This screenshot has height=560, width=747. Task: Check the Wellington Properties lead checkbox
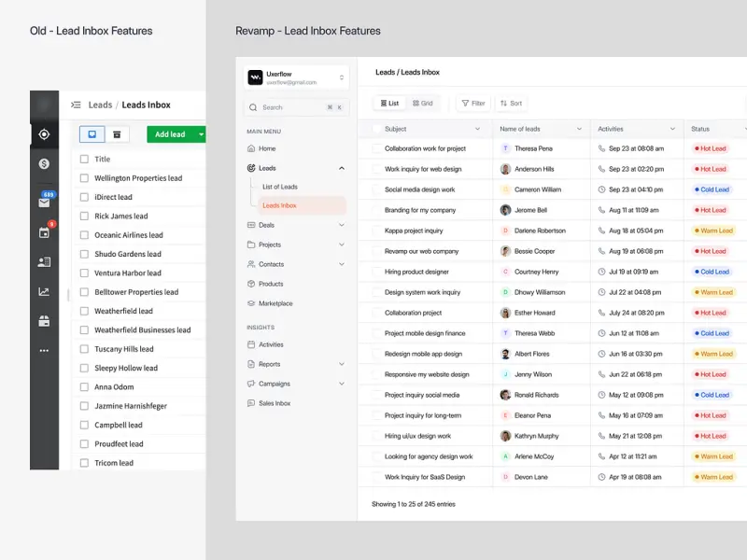[x=84, y=178]
